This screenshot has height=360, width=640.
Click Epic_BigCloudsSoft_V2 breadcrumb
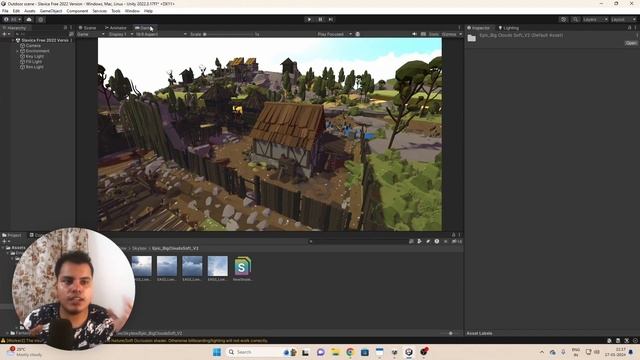tap(176, 248)
